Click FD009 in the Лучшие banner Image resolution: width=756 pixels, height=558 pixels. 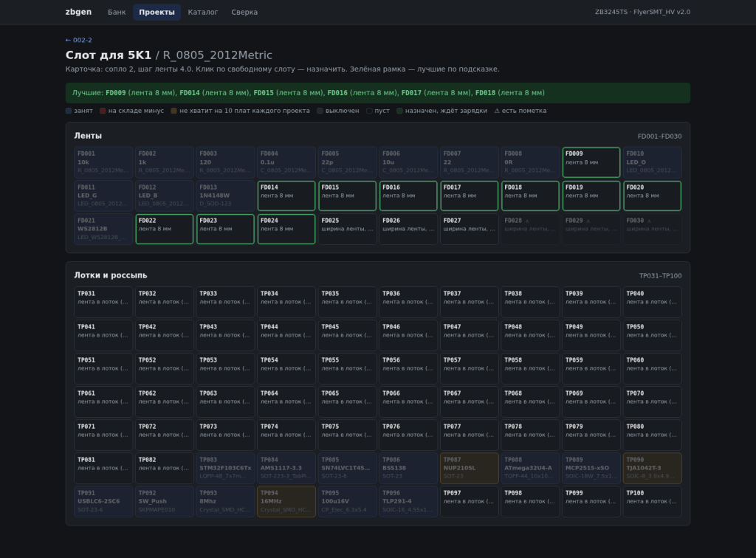click(116, 93)
